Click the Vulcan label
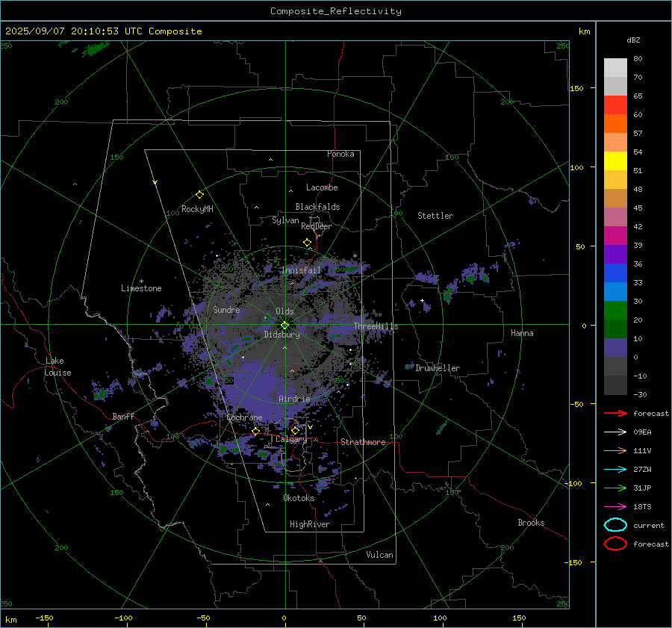672x628 pixels. click(379, 555)
